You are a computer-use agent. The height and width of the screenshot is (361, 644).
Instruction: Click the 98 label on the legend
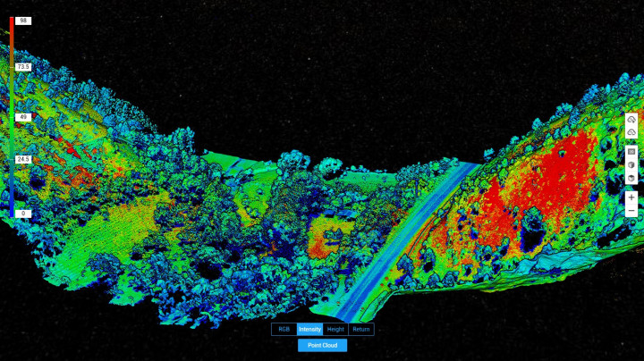click(23, 21)
